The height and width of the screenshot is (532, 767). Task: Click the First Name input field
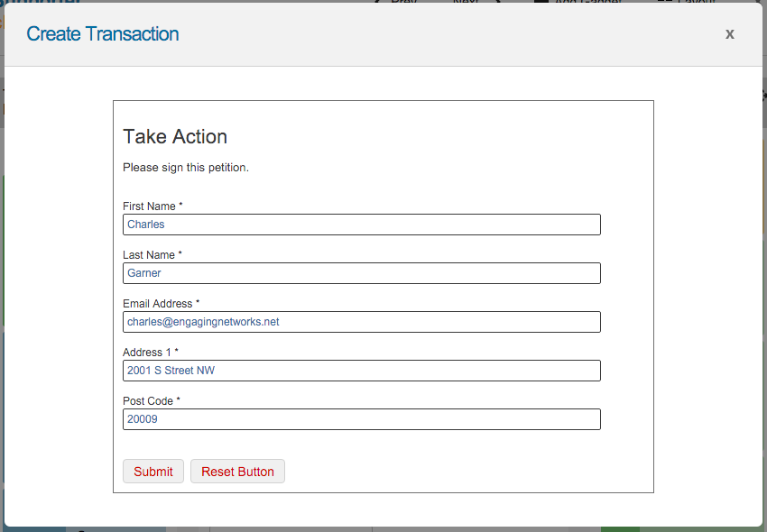pos(361,225)
